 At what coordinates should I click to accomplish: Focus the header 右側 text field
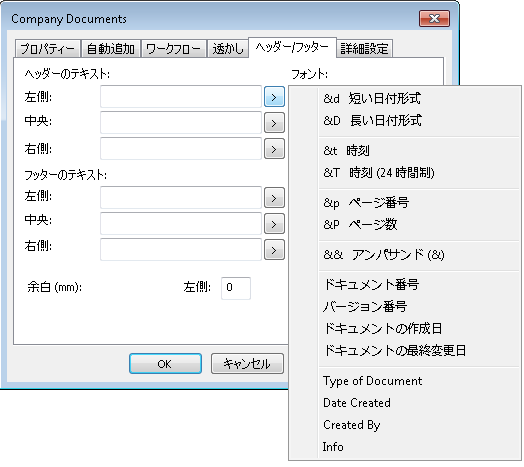(x=181, y=148)
